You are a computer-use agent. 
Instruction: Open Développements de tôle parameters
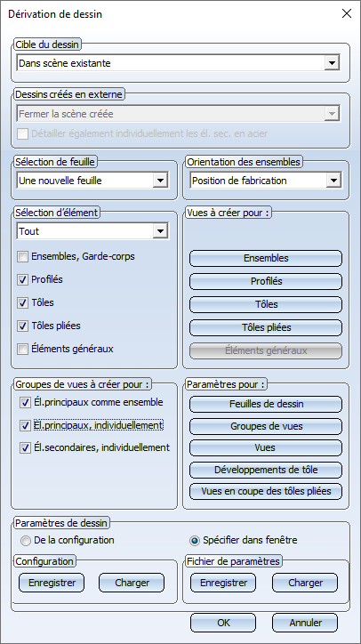(266, 470)
